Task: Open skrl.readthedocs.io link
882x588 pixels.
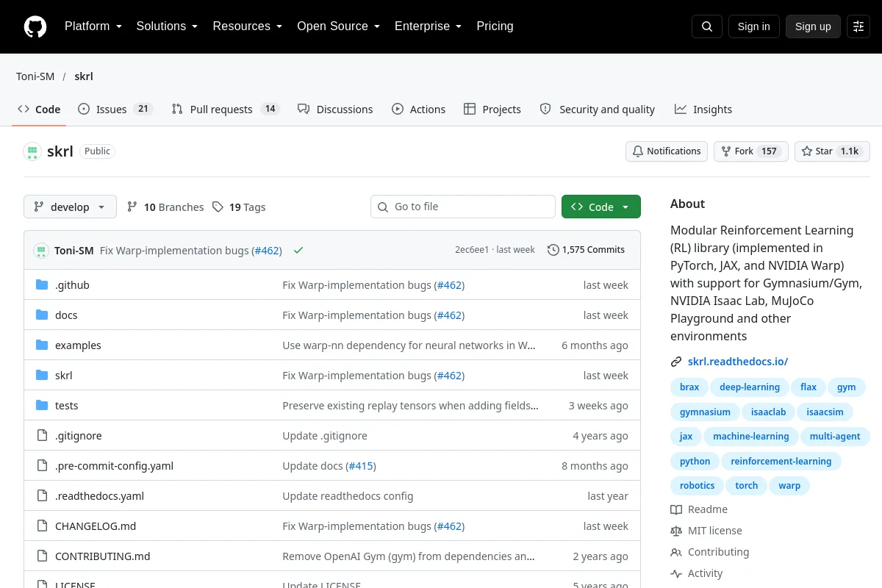Action: (x=738, y=362)
